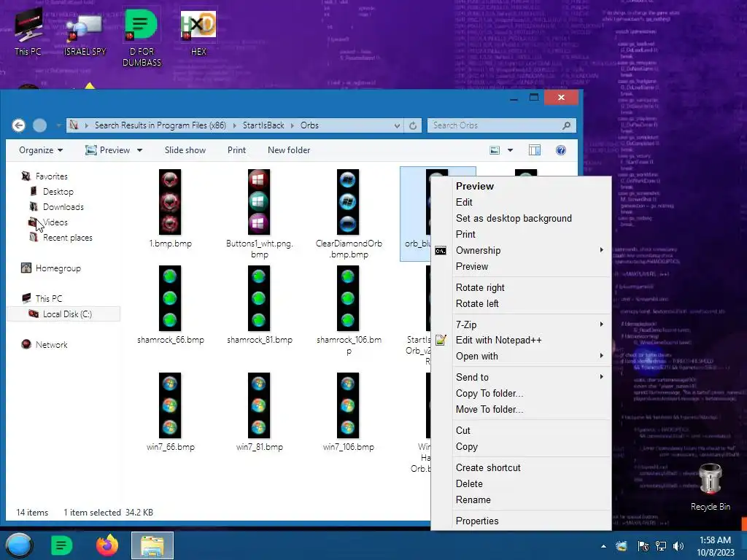Open the This PC desktop icon
Screen dimensions: 747x560
pos(28,31)
